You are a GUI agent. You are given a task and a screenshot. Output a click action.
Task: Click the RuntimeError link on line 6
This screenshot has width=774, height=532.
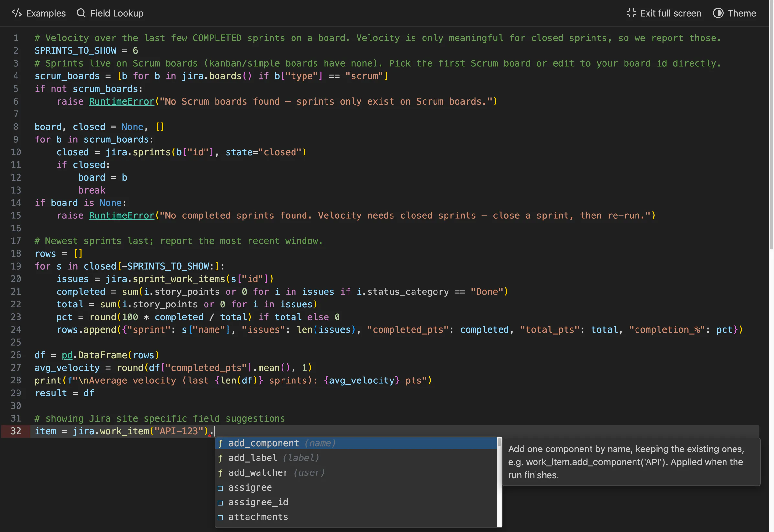(122, 101)
